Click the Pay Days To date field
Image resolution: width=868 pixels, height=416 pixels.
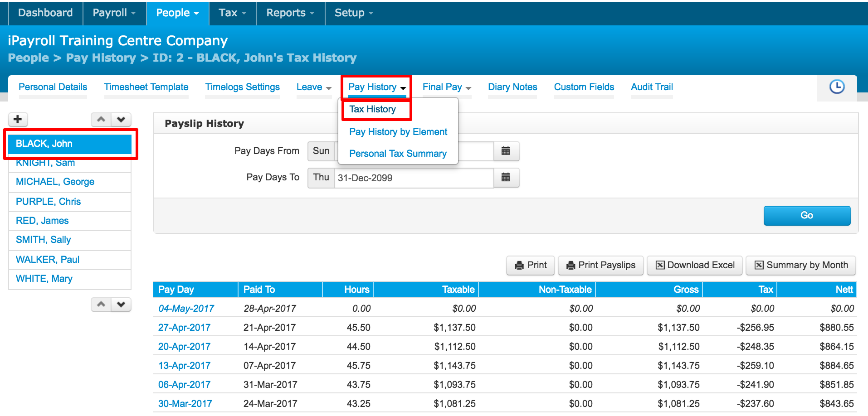click(x=414, y=178)
